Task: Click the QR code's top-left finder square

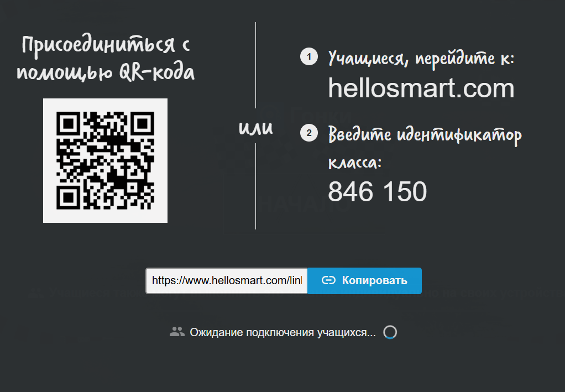Action: coord(69,124)
